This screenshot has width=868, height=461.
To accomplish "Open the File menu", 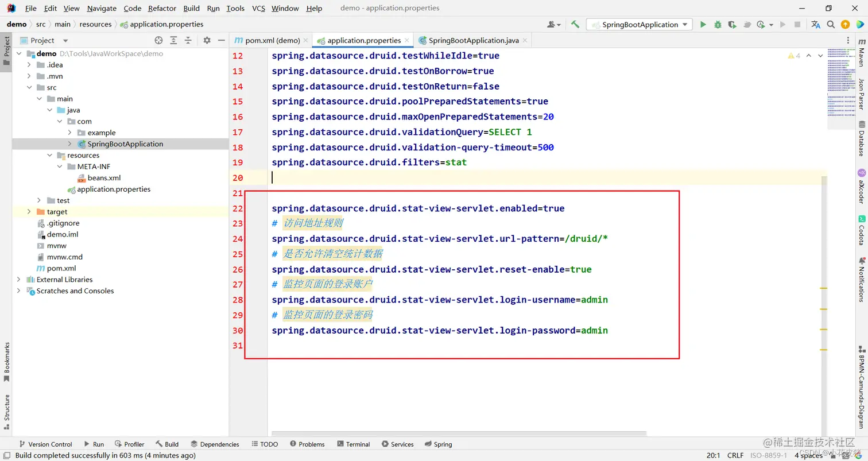I will click(30, 8).
